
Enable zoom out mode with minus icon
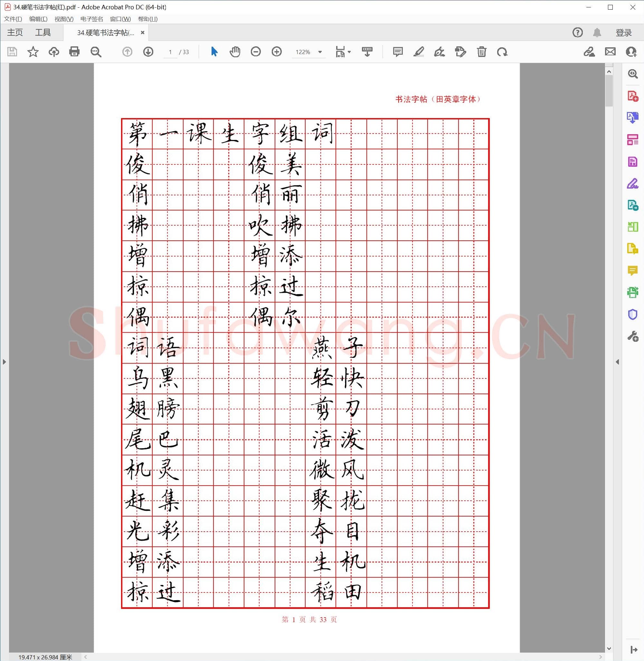pos(256,52)
